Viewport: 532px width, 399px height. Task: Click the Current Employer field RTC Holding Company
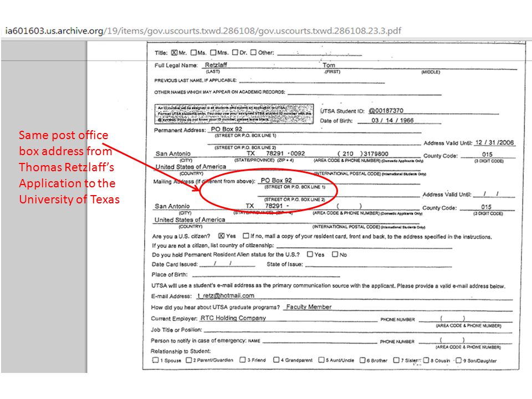(233, 318)
